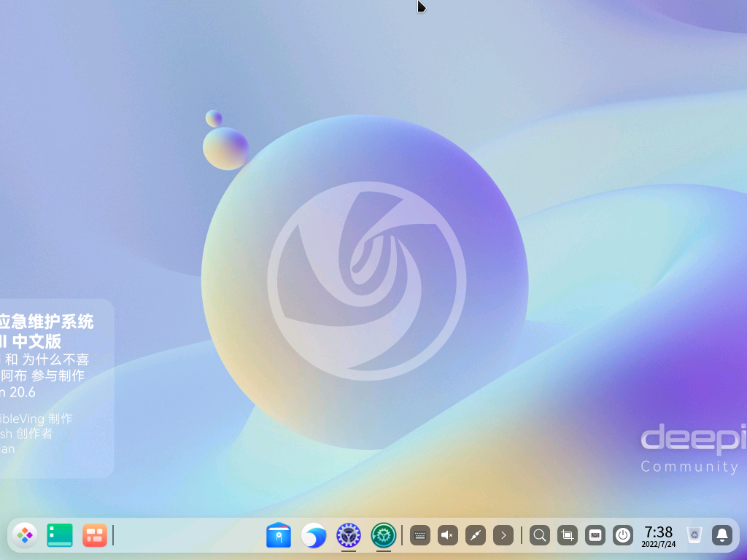747x560 pixels.
Task: Open the blue gear Control Center
Action: tap(349, 535)
